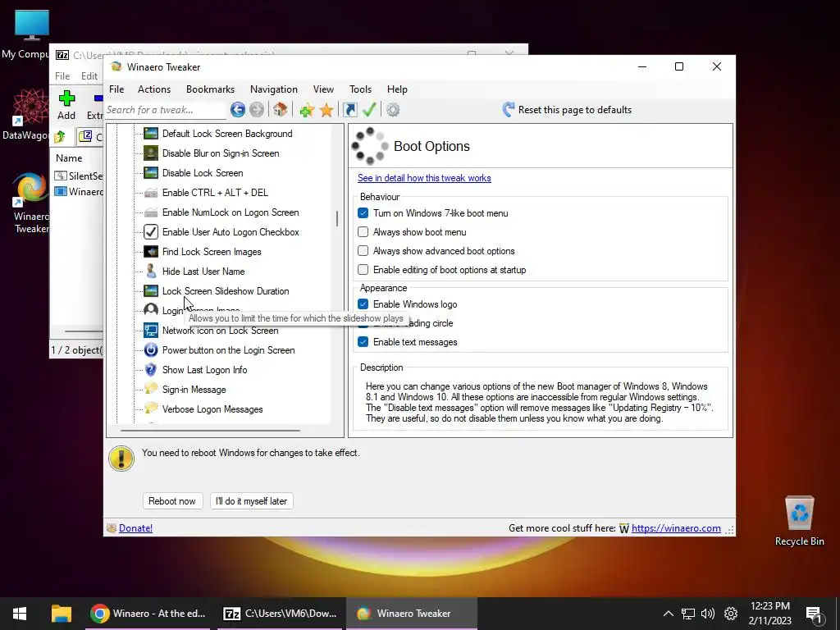840x630 pixels.
Task: Open the File menu in Winaero Tweaker
Action: [116, 89]
